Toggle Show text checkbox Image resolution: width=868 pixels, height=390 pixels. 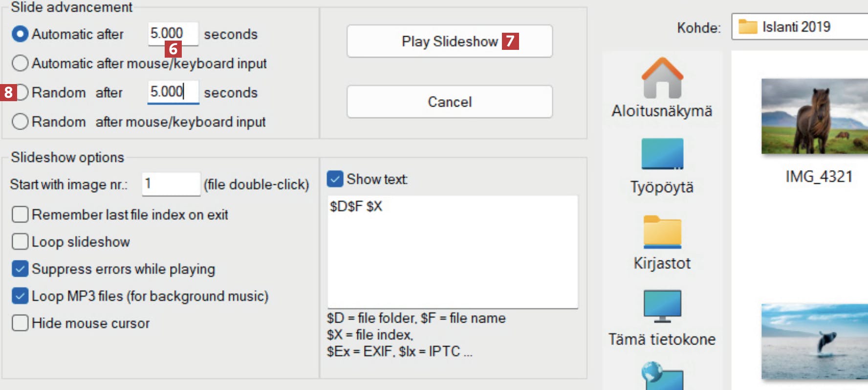pyautogui.click(x=335, y=179)
